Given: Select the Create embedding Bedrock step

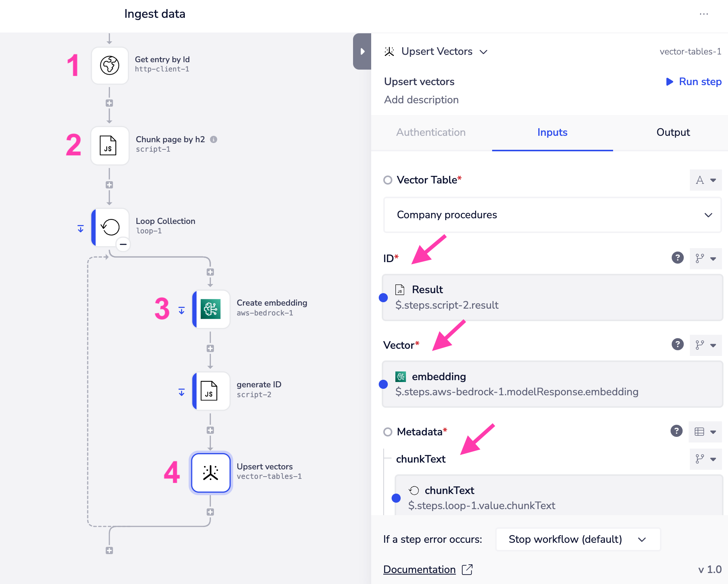Looking at the screenshot, I should pyautogui.click(x=211, y=309).
